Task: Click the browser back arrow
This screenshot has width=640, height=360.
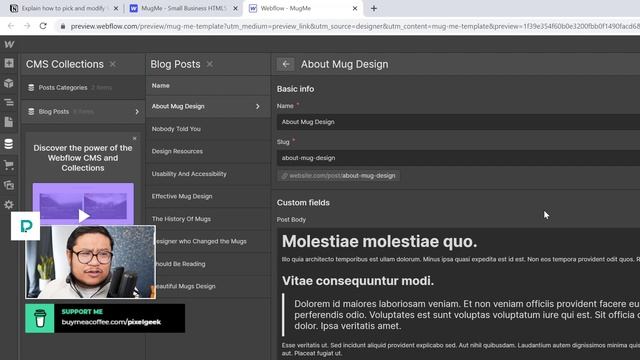Action: coord(11,26)
